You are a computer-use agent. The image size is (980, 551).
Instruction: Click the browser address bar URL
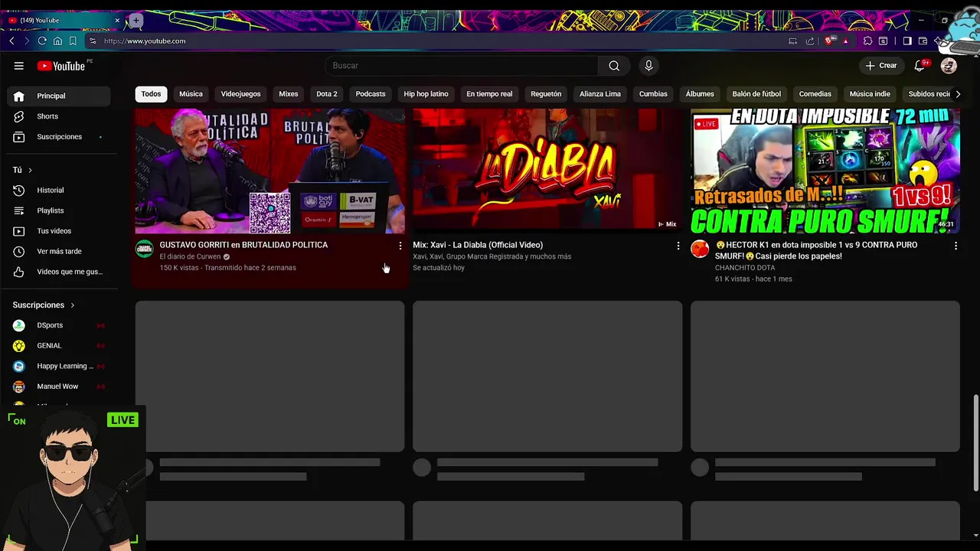tap(145, 41)
